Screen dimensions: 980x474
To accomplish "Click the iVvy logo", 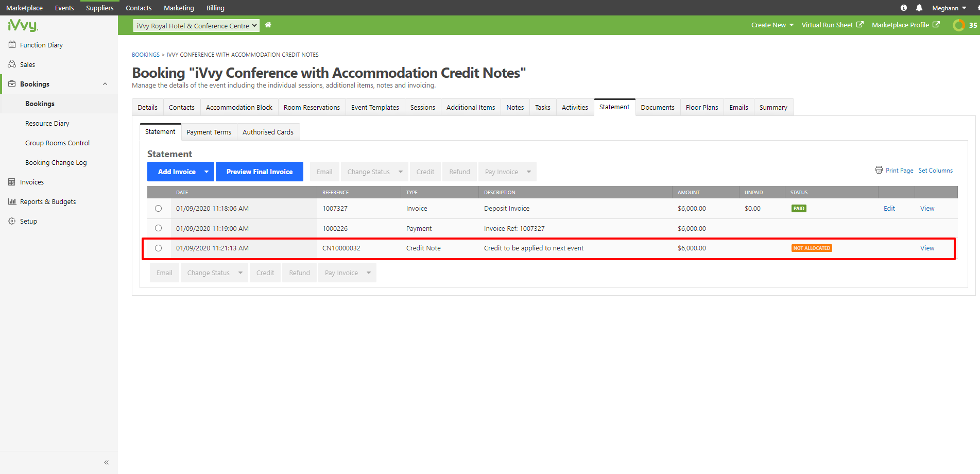I will [x=23, y=25].
